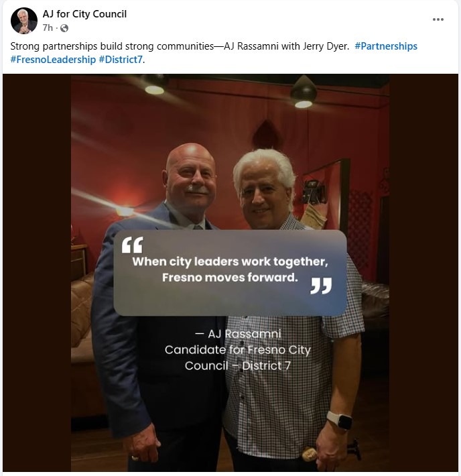The image size is (461, 476).
Task: Click the top-right hanging lamp in the photo
Action: (304, 92)
